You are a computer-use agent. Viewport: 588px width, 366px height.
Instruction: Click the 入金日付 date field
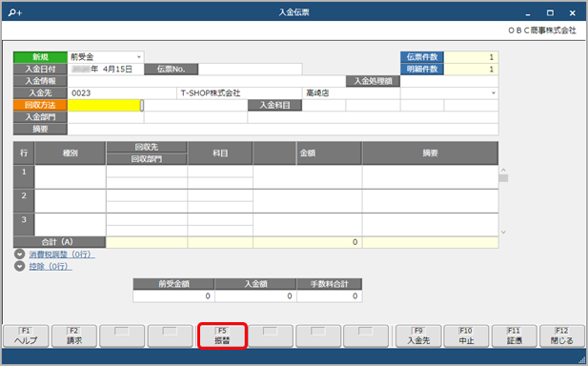pyautogui.click(x=106, y=69)
